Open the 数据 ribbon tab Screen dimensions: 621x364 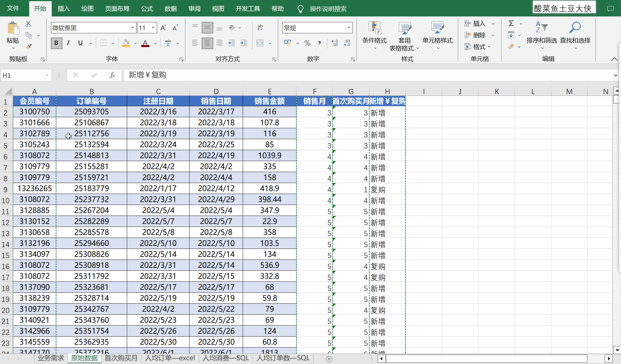[170, 9]
